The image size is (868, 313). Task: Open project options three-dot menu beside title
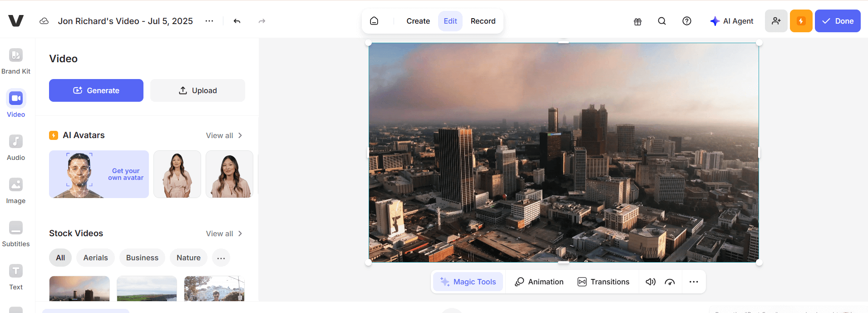click(x=209, y=21)
